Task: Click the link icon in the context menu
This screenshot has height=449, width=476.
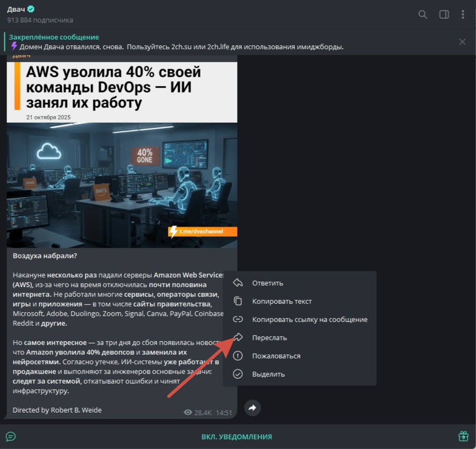Action: pos(237,319)
